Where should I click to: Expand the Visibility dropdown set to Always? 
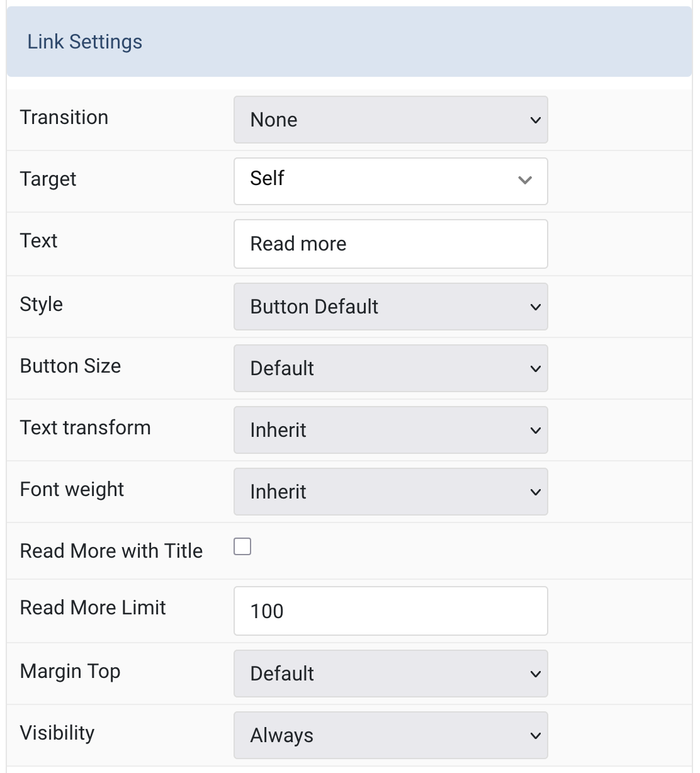(x=390, y=735)
